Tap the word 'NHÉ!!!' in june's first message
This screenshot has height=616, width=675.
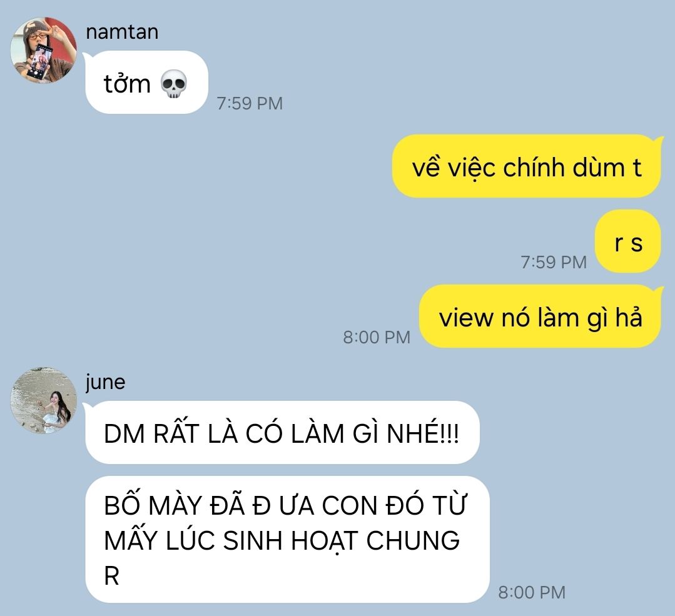[423, 433]
